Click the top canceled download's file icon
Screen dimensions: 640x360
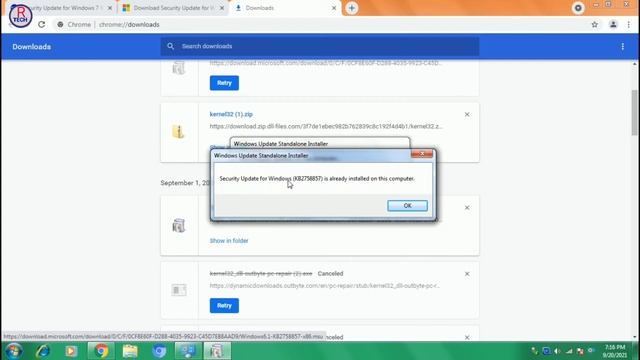click(178, 68)
